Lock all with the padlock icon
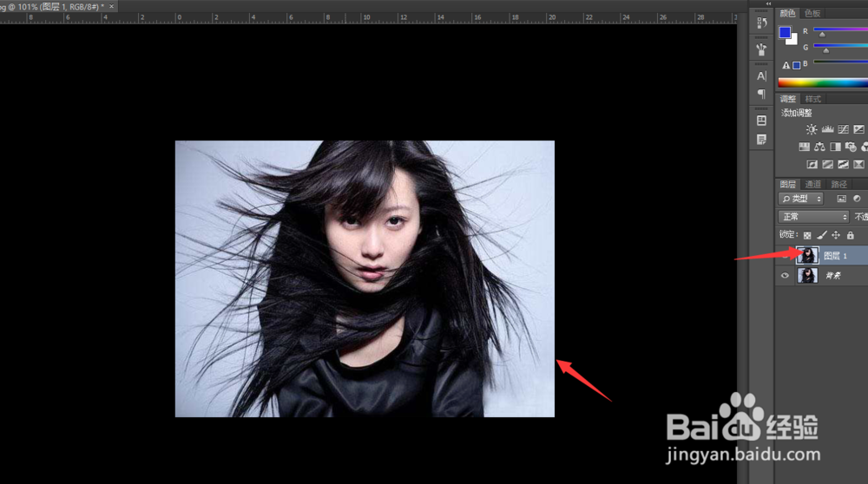 pos(851,235)
